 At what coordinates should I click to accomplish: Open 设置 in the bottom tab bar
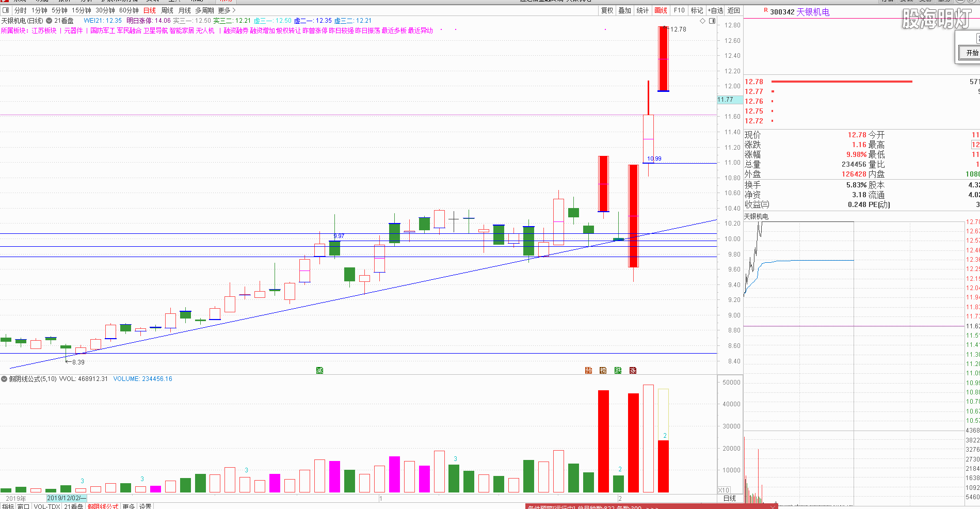click(x=146, y=506)
